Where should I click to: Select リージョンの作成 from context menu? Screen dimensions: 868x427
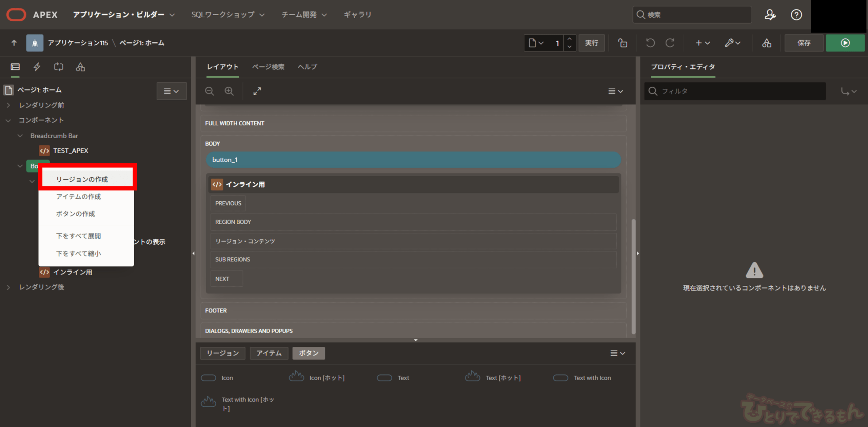pos(82,179)
